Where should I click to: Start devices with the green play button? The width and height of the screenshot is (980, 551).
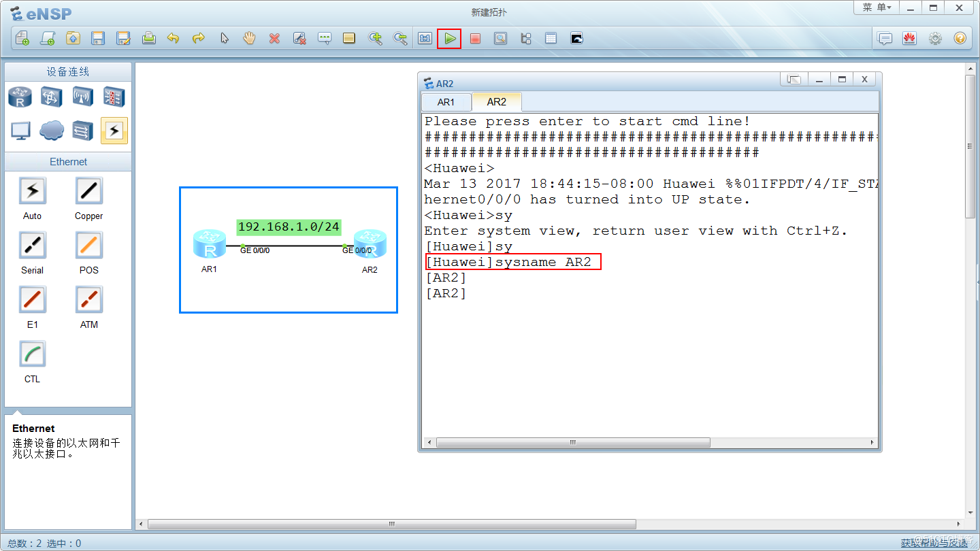pyautogui.click(x=449, y=39)
